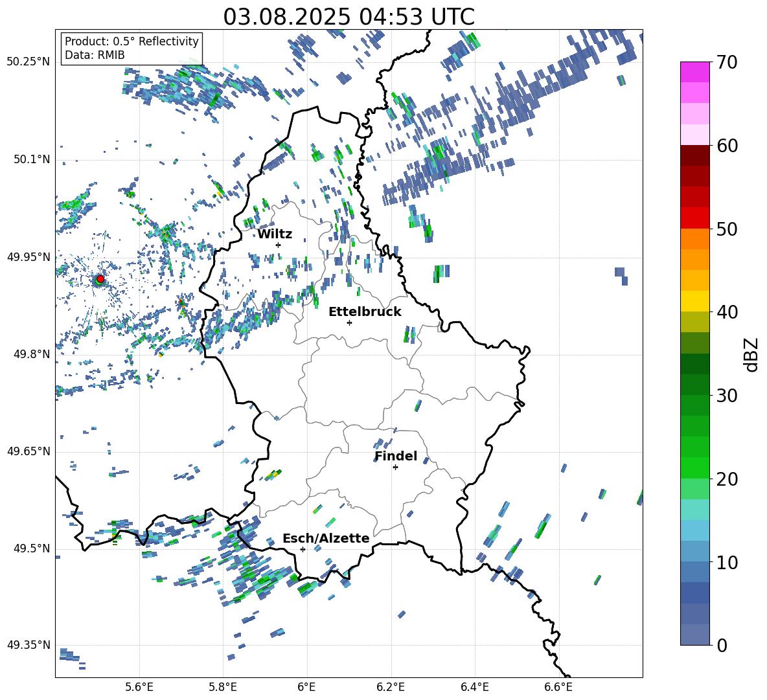Click the 49.5°N latitude label
The width and height of the screenshot is (767, 700).
point(31,548)
